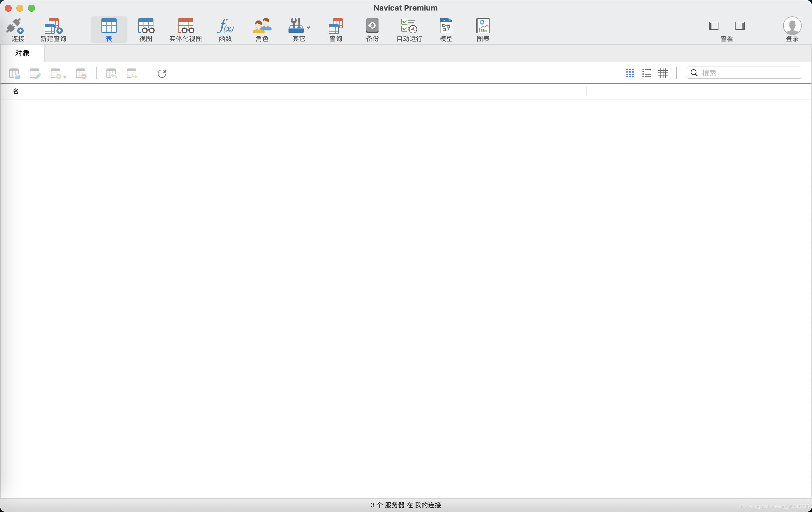Click the Design Table icon

(35, 73)
